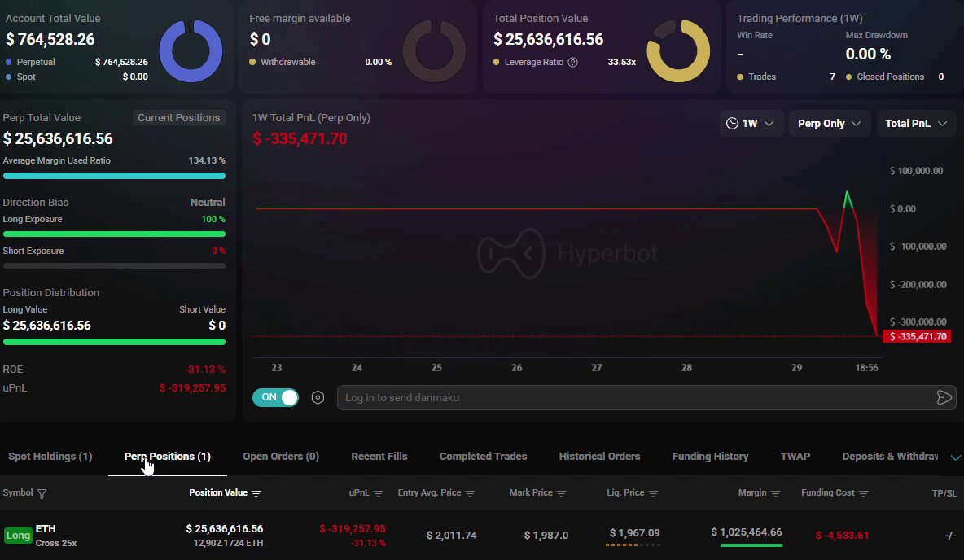Open the danmaku settings hexagon icon

318,398
